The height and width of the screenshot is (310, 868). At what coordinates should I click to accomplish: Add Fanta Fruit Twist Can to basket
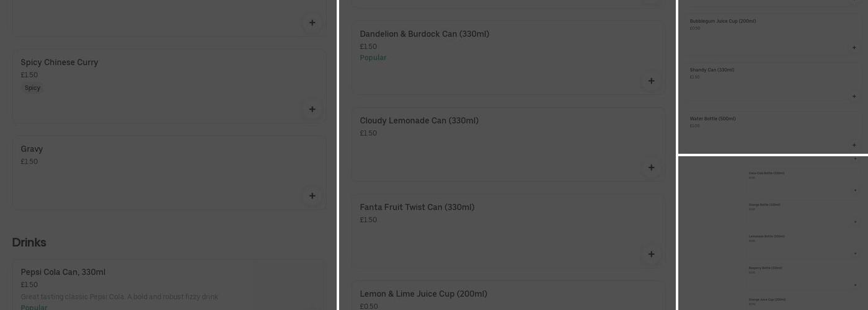[651, 254]
